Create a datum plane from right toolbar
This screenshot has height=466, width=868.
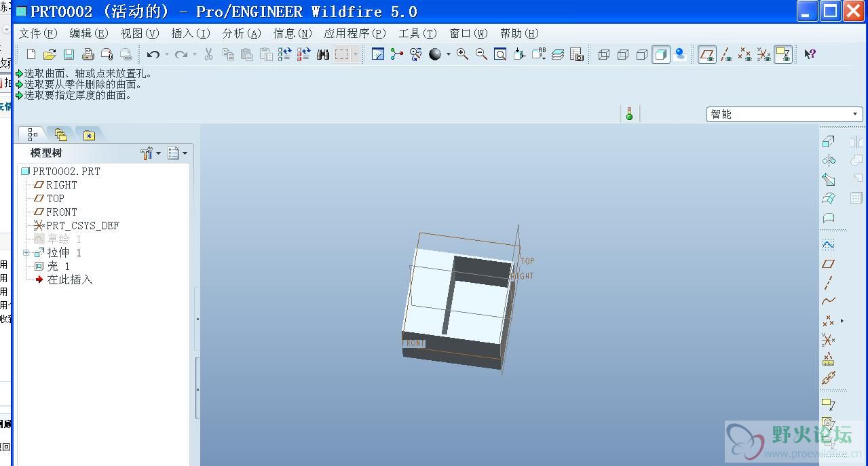[828, 264]
